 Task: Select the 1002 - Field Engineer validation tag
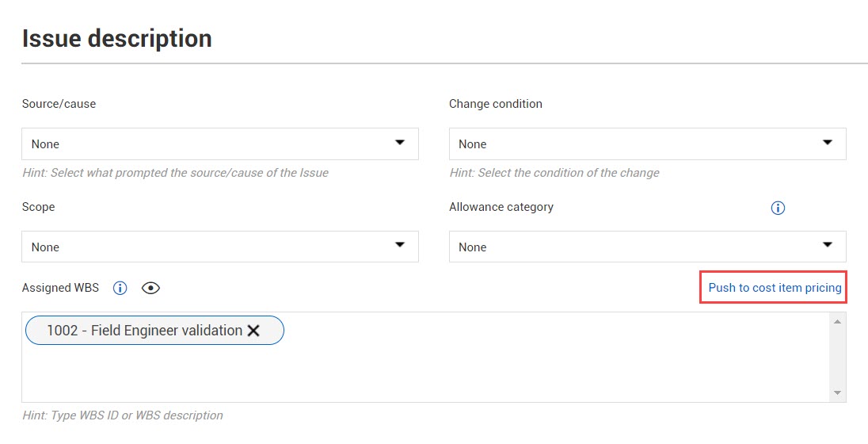(x=144, y=331)
